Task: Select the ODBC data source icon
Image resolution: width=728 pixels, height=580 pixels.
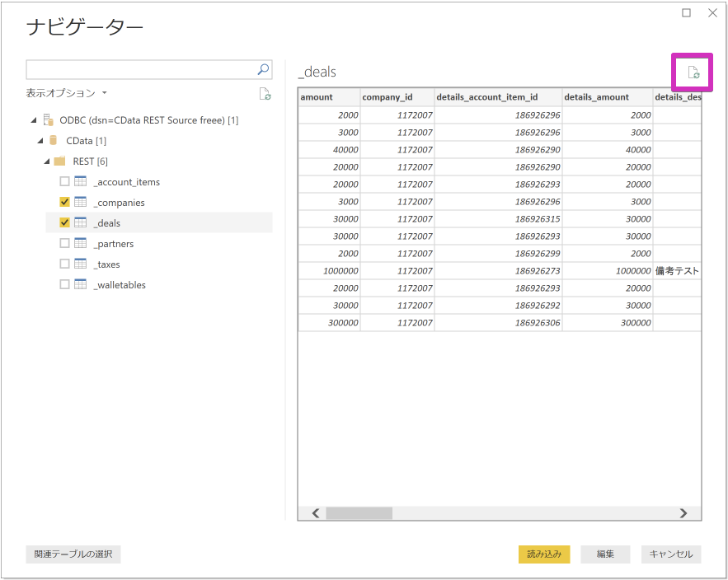Action: click(46, 119)
